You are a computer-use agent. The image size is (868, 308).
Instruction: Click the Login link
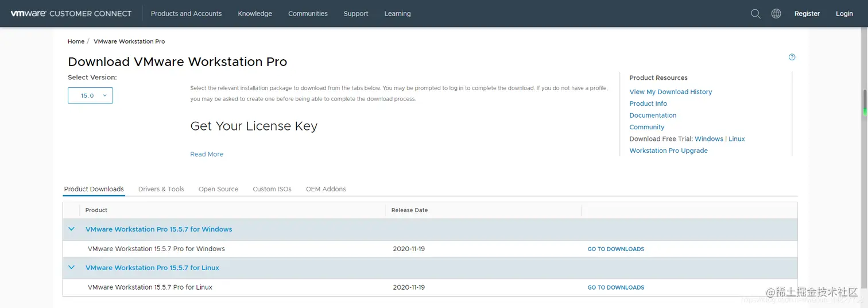tap(844, 13)
